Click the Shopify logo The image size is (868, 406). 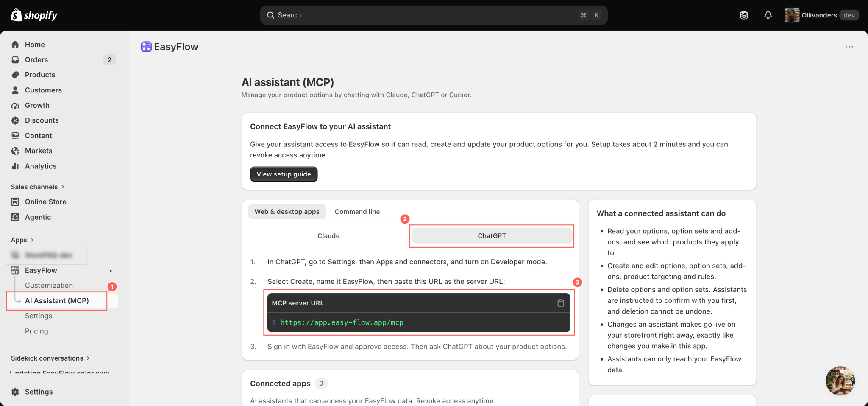34,15
